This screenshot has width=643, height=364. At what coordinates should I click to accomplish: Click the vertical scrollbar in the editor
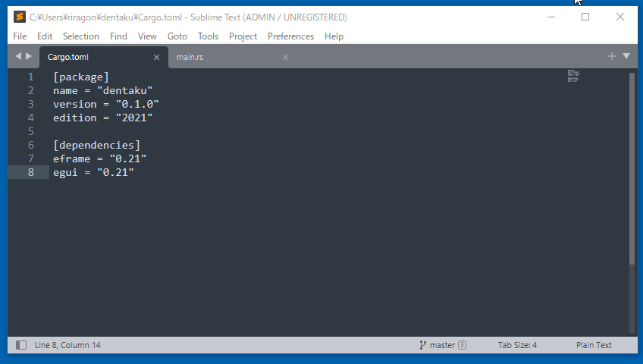(x=632, y=167)
